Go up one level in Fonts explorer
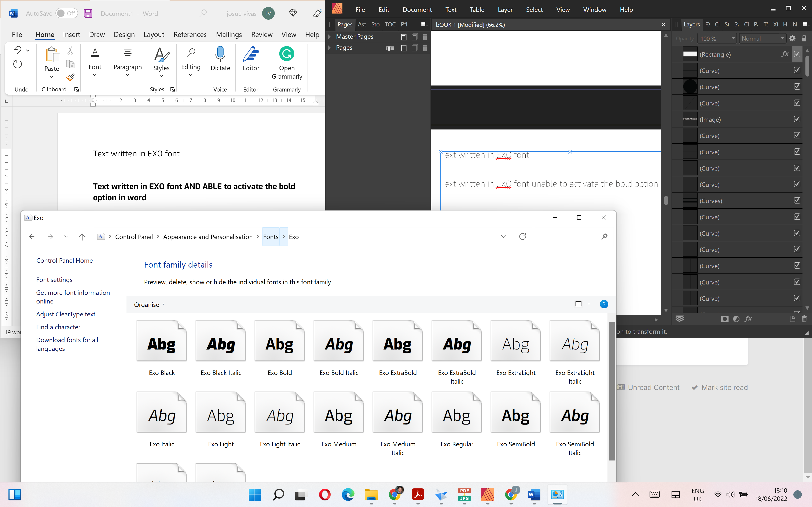The width and height of the screenshot is (812, 507). tap(82, 237)
